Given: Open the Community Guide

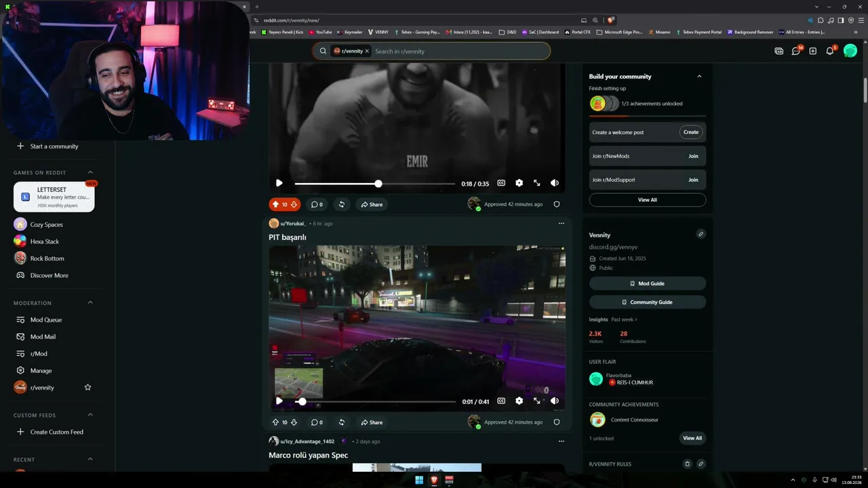Looking at the screenshot, I should (648, 302).
